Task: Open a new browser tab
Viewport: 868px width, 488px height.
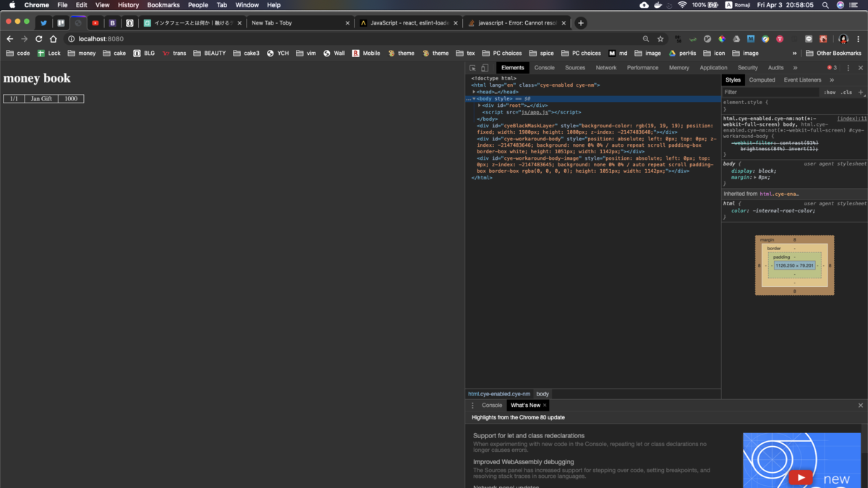Action: tap(580, 23)
